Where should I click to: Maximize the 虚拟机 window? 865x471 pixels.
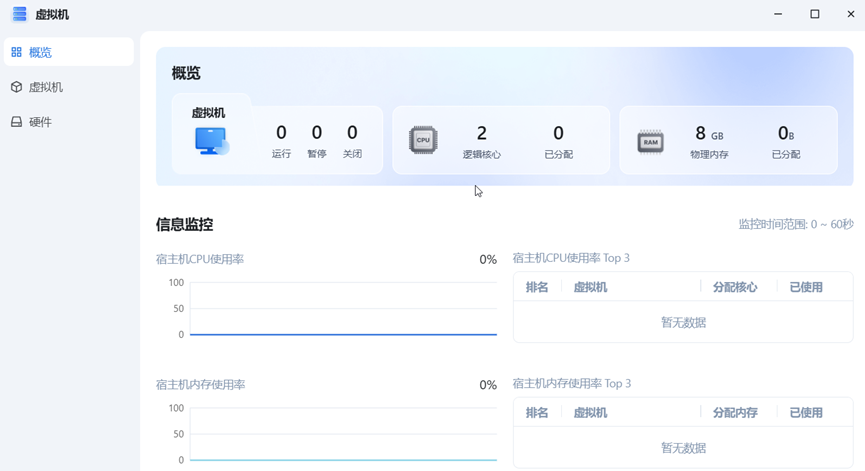(814, 14)
